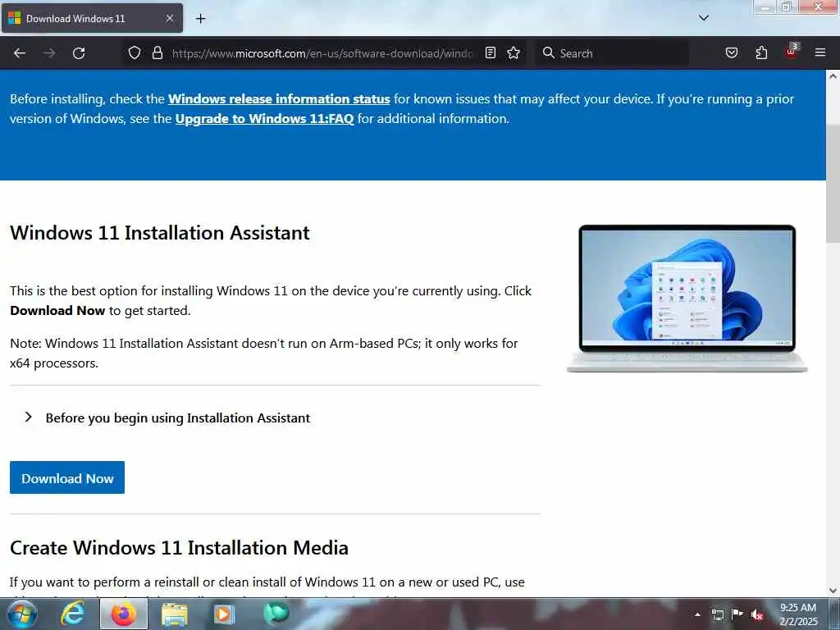Show hidden system tray icons
The height and width of the screenshot is (630, 840).
tap(697, 614)
